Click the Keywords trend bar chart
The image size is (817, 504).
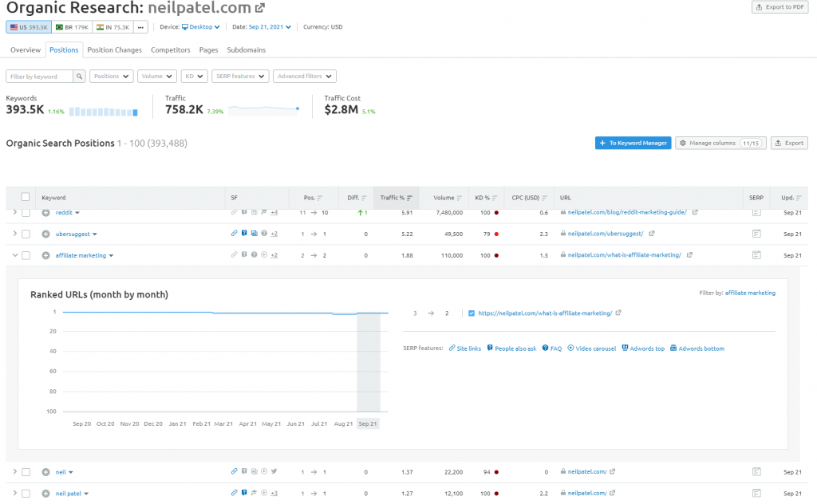(x=103, y=112)
